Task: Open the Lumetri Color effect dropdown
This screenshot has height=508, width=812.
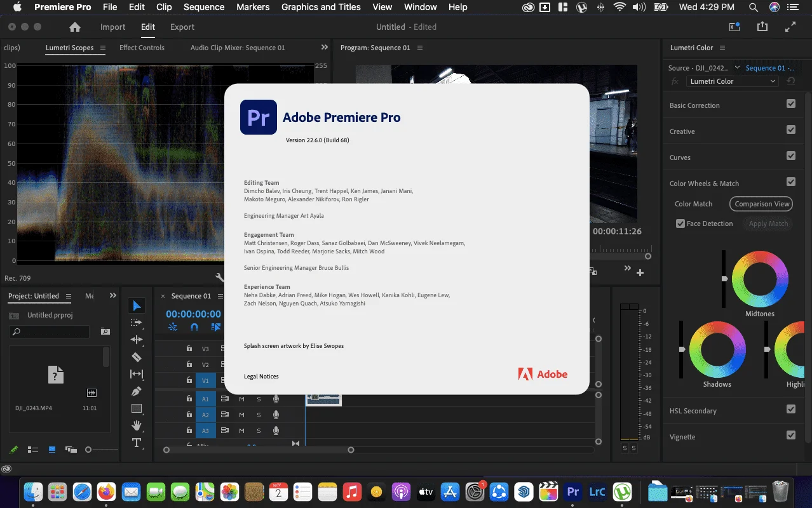Action: [x=733, y=81]
